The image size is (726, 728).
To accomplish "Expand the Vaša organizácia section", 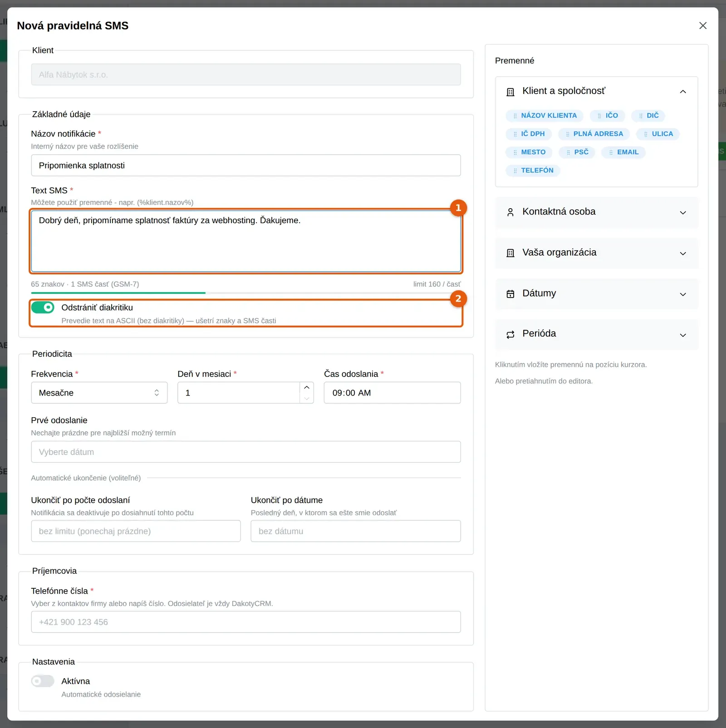I will (597, 253).
